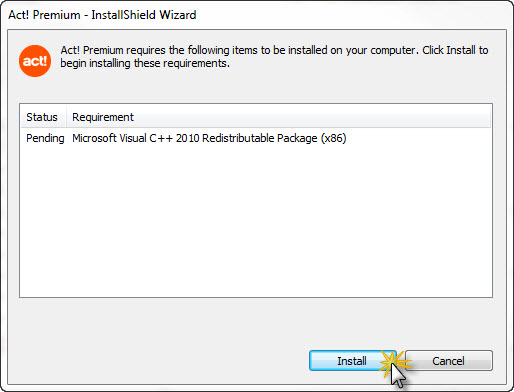Click 'begin installing these requirements' text line
Viewport: 514px width, 392px height.
coord(145,63)
